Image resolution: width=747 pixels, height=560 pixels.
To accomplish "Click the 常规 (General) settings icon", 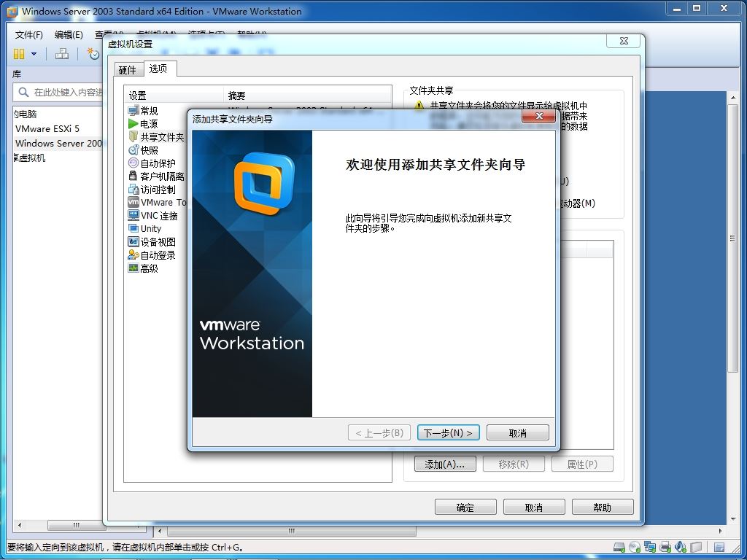I will pyautogui.click(x=133, y=111).
